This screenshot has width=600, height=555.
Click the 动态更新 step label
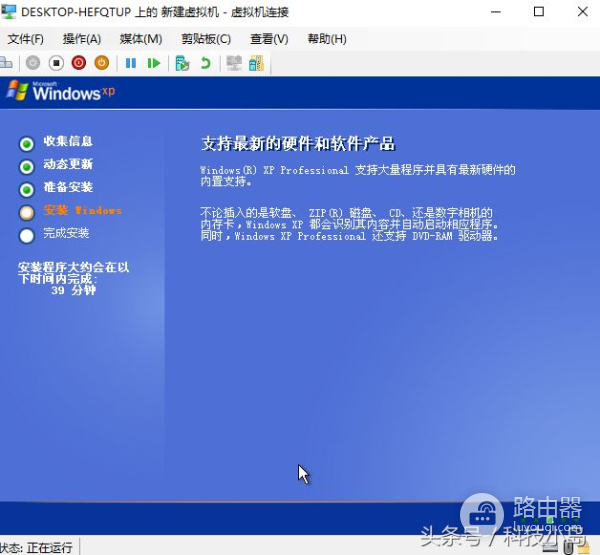point(68,164)
